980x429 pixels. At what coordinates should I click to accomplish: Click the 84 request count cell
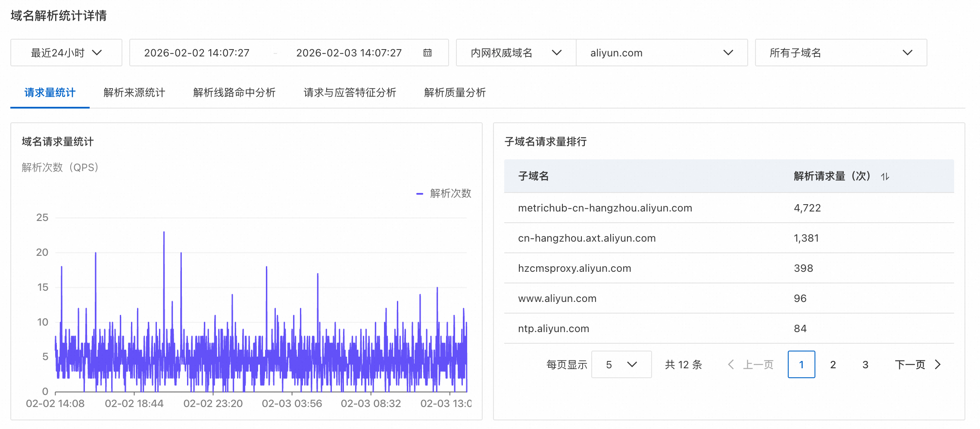[x=800, y=329]
